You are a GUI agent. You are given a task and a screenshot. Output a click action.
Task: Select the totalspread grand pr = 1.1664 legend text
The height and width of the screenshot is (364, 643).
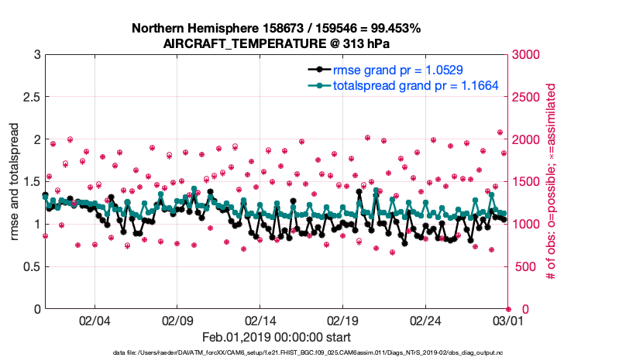[x=415, y=85]
